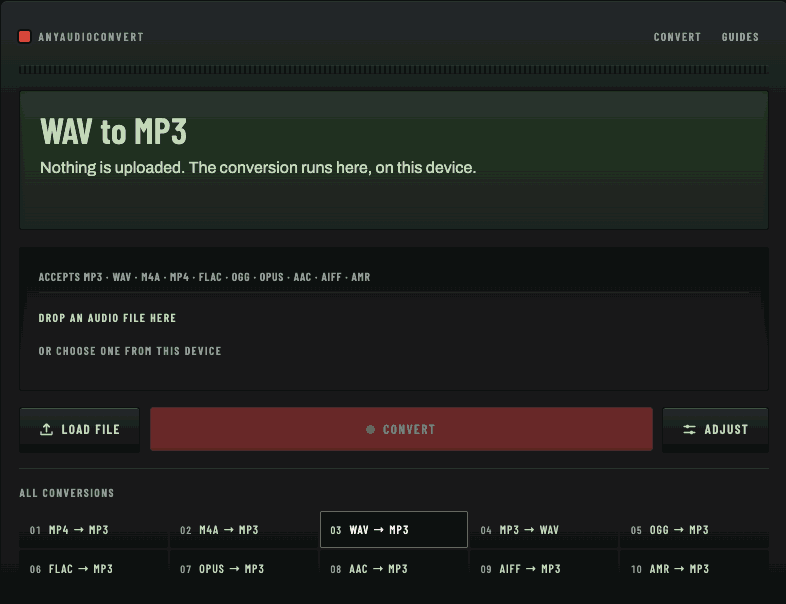Open the Guides nav item
Screen dimensions: 786x604
tap(740, 37)
